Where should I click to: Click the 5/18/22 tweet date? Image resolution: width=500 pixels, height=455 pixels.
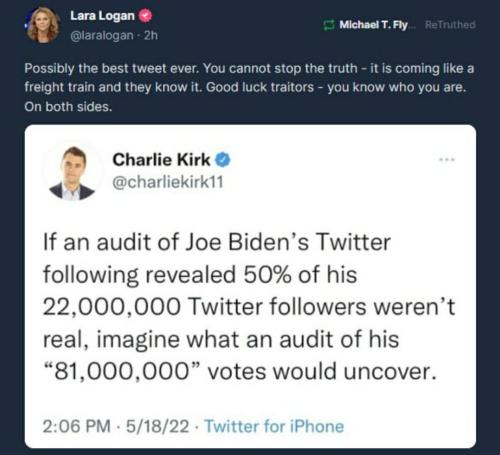pyautogui.click(x=157, y=426)
